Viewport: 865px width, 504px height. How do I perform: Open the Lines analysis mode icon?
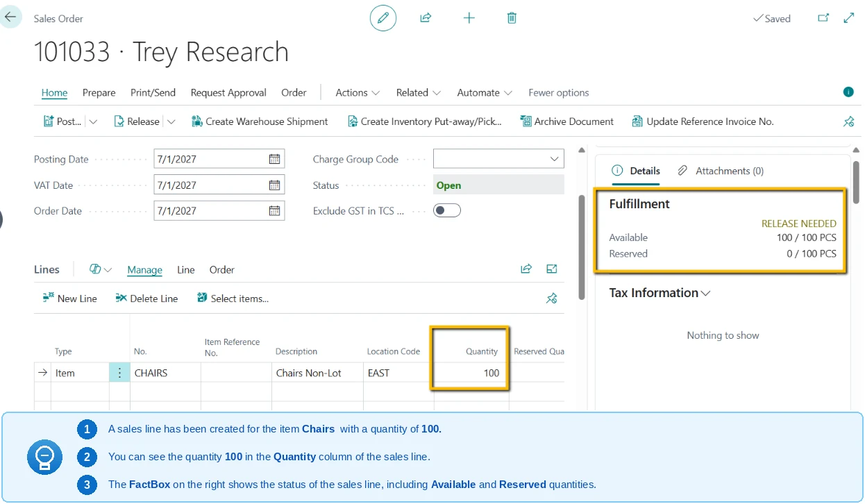[95, 269]
